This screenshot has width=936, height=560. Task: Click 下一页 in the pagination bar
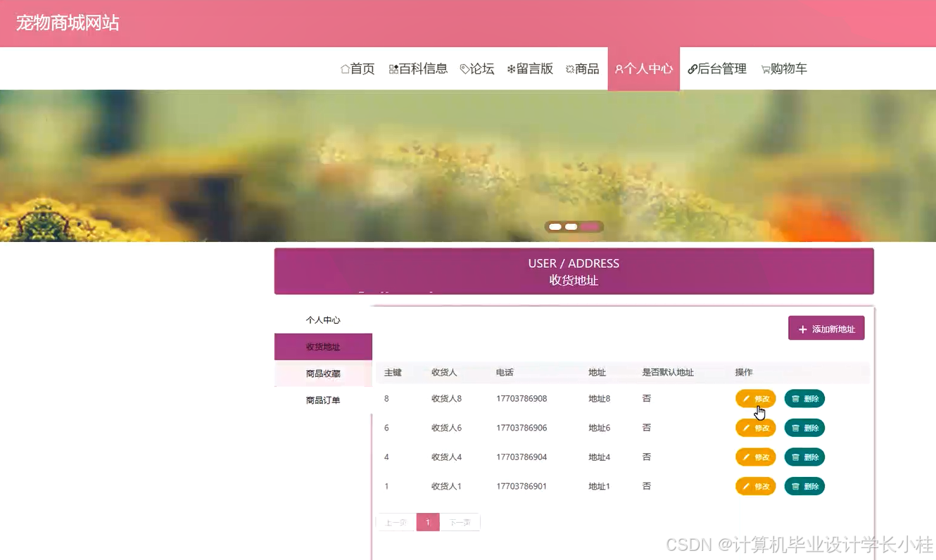(460, 522)
